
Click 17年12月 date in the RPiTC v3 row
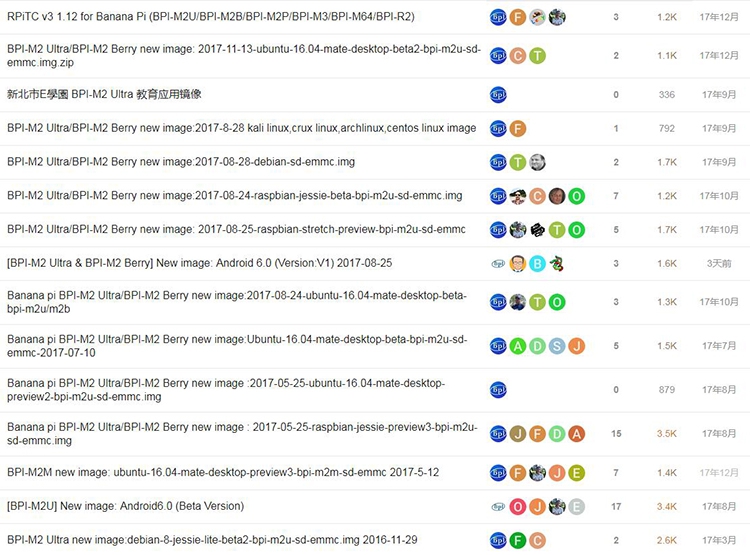pos(719,17)
